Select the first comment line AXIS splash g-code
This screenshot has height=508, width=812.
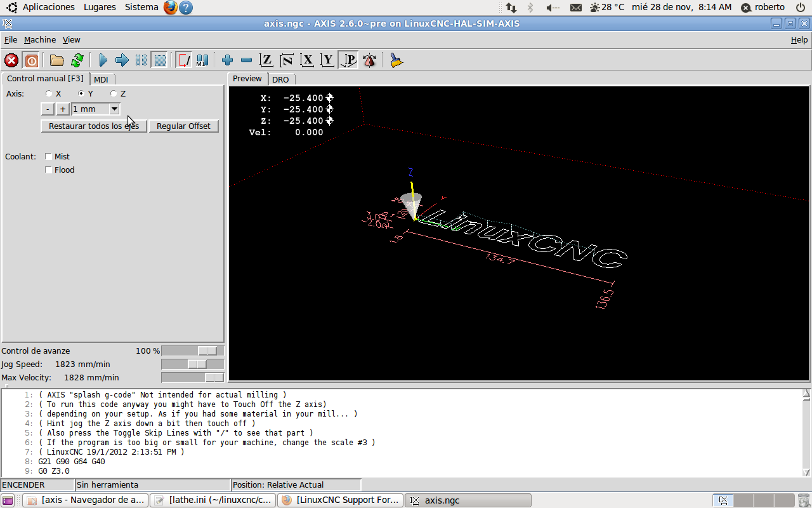click(x=162, y=395)
